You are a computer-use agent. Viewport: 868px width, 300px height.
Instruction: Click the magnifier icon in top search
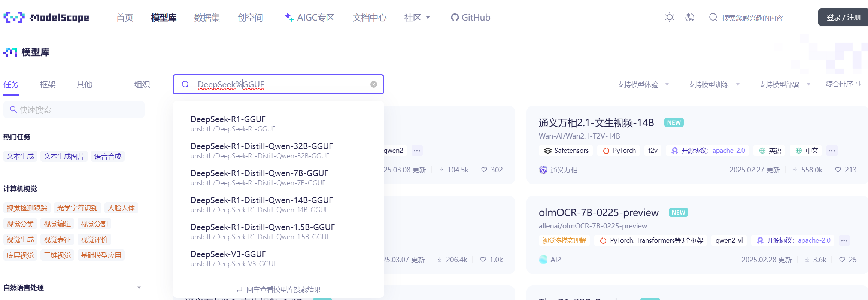coord(713,17)
